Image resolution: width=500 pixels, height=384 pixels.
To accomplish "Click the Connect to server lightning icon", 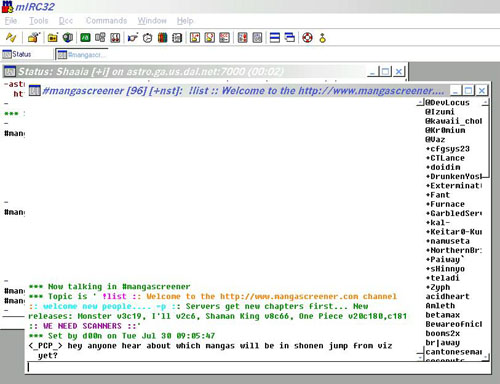I will [11, 37].
